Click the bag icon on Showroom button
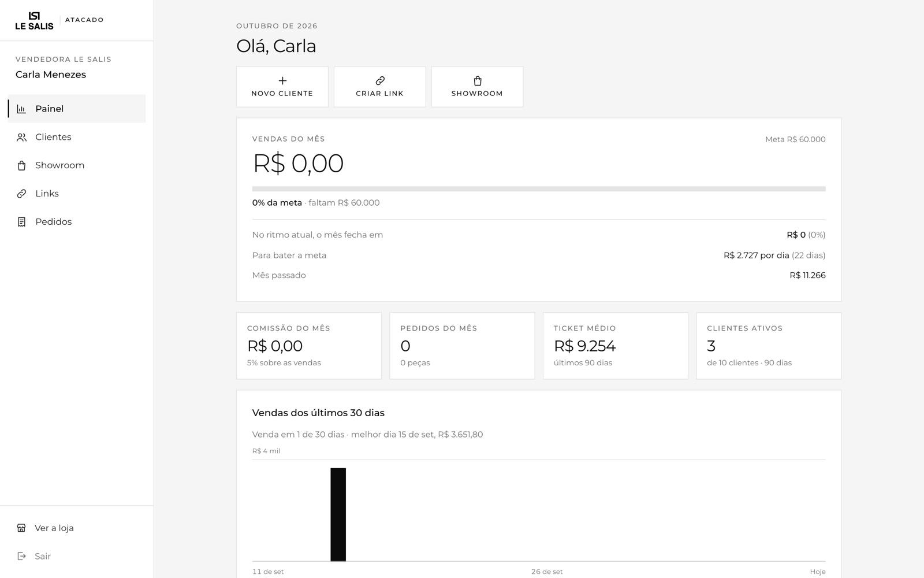 [x=478, y=81]
